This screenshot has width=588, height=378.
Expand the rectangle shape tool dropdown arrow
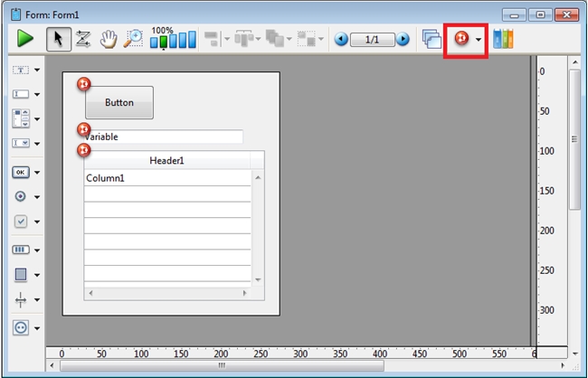point(37,275)
